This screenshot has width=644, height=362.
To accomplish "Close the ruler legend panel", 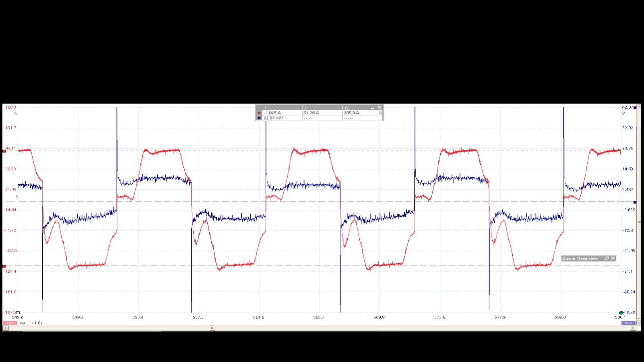I will click(380, 107).
